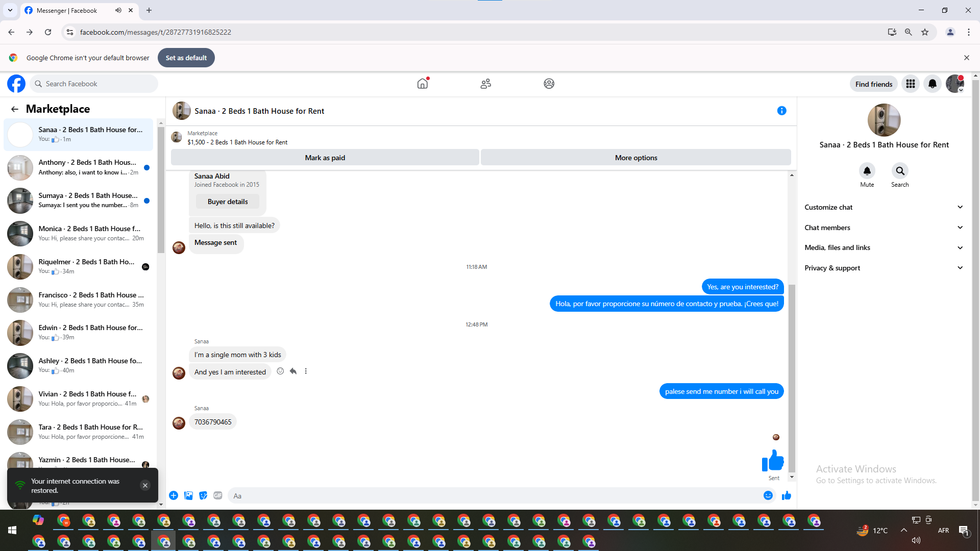Open the Windows Start menu
Screen dimensions: 980x551
click(x=12, y=531)
